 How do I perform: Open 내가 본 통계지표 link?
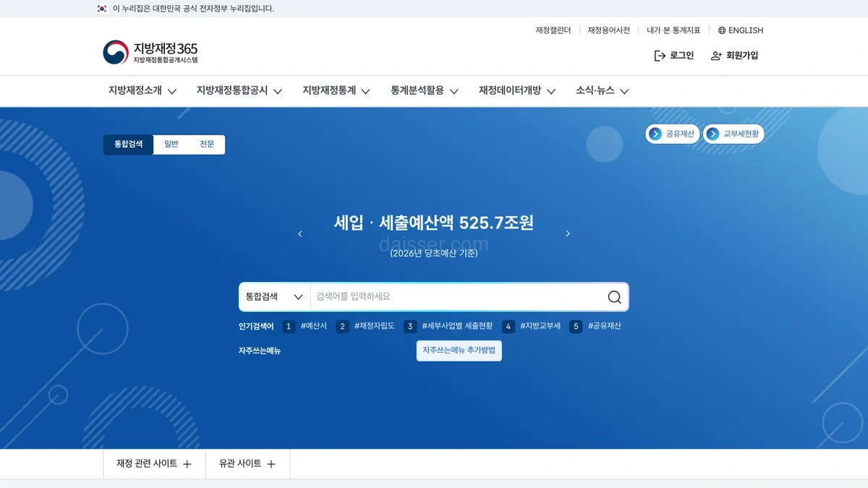coord(674,30)
